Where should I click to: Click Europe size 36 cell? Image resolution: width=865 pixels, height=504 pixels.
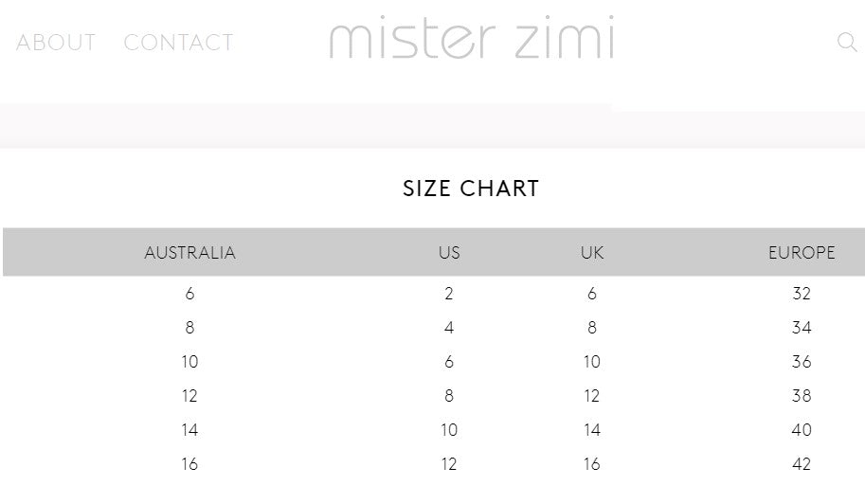(x=802, y=362)
